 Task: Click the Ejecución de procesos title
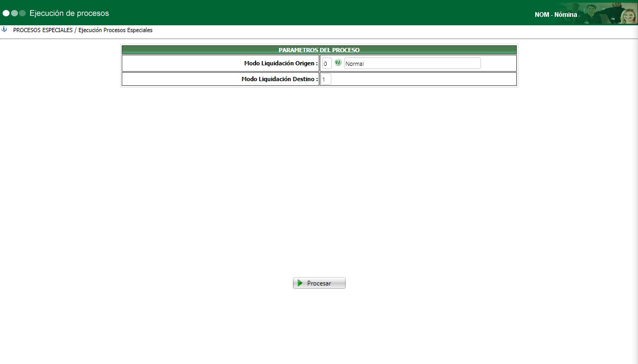tap(69, 13)
